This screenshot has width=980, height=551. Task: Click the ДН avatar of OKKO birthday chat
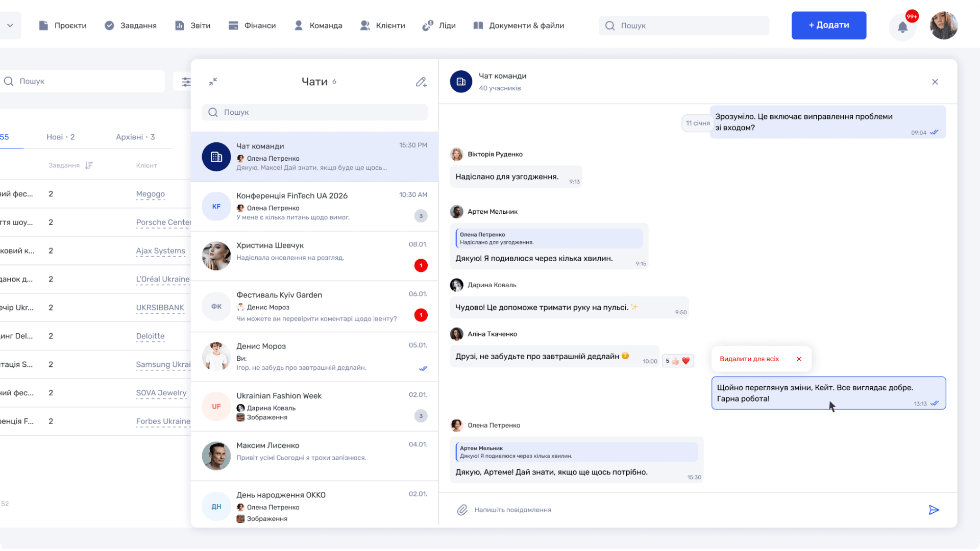[x=216, y=507]
